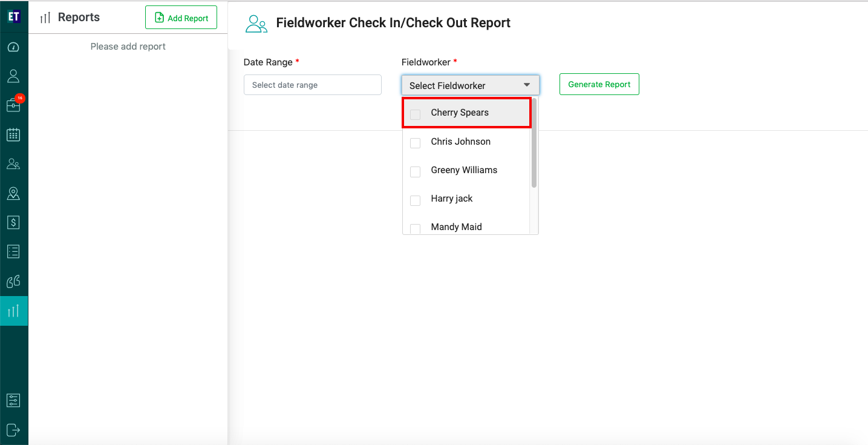
Task: Click the Fieldworker field label
Action: (426, 62)
